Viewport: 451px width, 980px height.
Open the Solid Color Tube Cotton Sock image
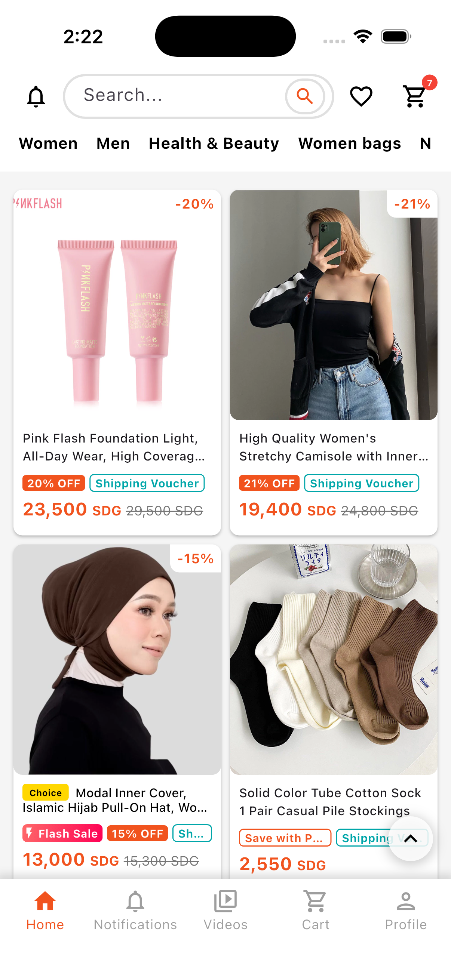[334, 659]
